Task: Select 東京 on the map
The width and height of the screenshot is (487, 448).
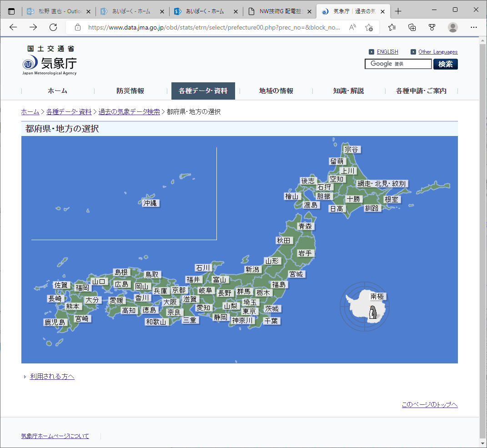Action: [249, 312]
